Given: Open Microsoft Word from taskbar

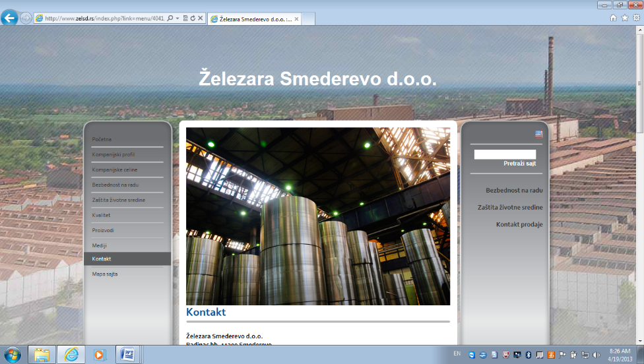Looking at the screenshot, I should [x=128, y=355].
